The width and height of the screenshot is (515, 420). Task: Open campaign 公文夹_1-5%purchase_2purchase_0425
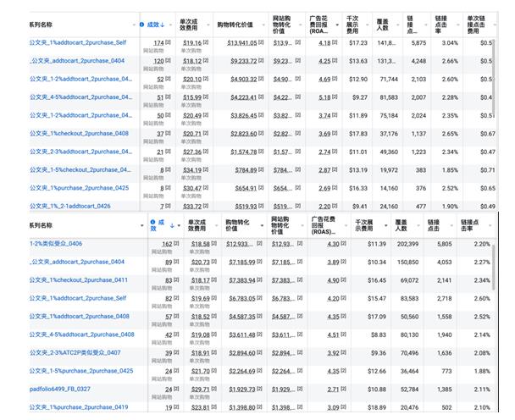pos(81,371)
